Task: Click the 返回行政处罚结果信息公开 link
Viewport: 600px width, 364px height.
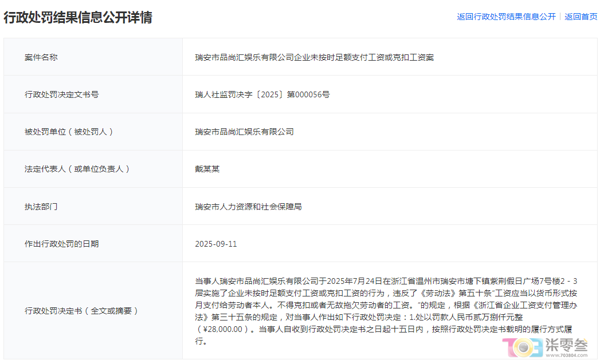Action: (506, 17)
